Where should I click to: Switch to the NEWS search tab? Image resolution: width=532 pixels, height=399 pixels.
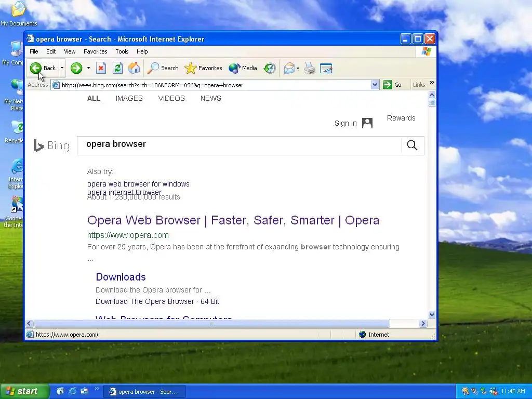pyautogui.click(x=211, y=98)
